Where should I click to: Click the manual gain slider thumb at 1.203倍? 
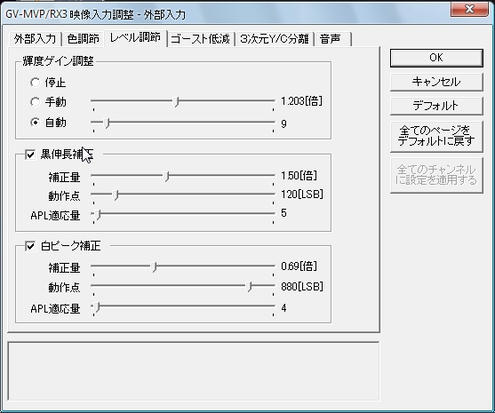(177, 102)
